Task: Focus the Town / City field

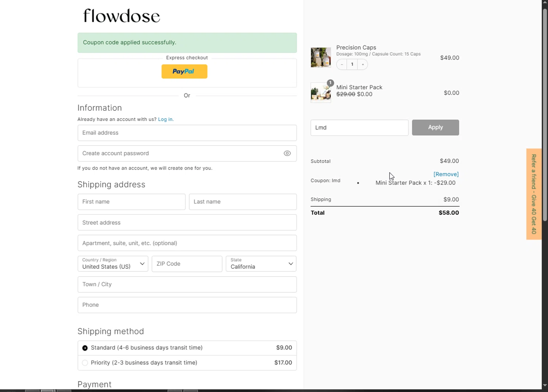Action: tap(187, 285)
